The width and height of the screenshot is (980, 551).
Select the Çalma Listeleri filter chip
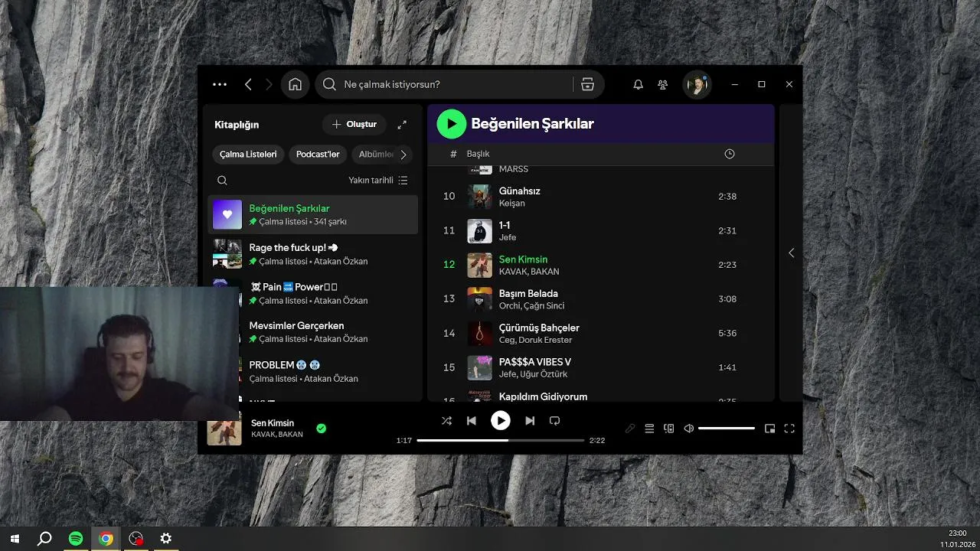pos(248,154)
